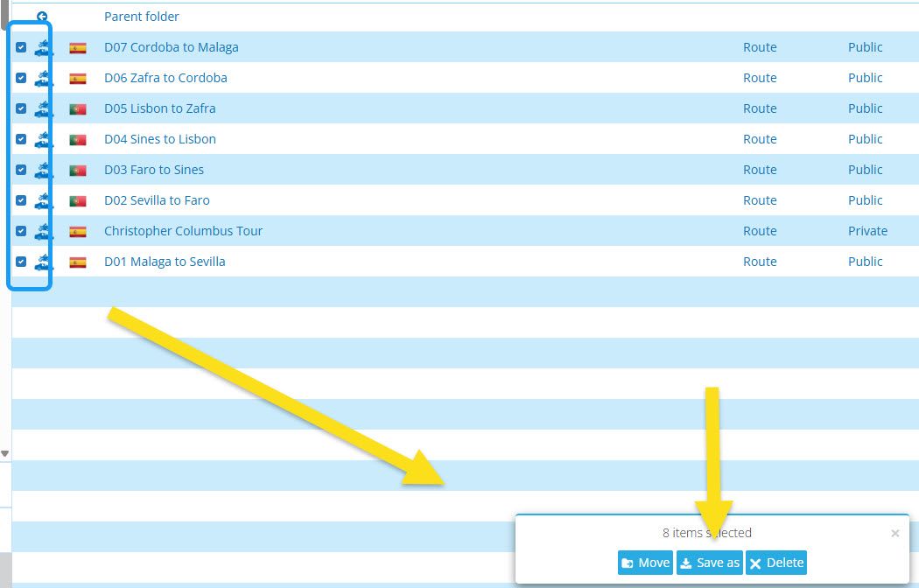
Task: Click the route icon for D01 Malaga to Sevilla
Action: click(x=44, y=262)
